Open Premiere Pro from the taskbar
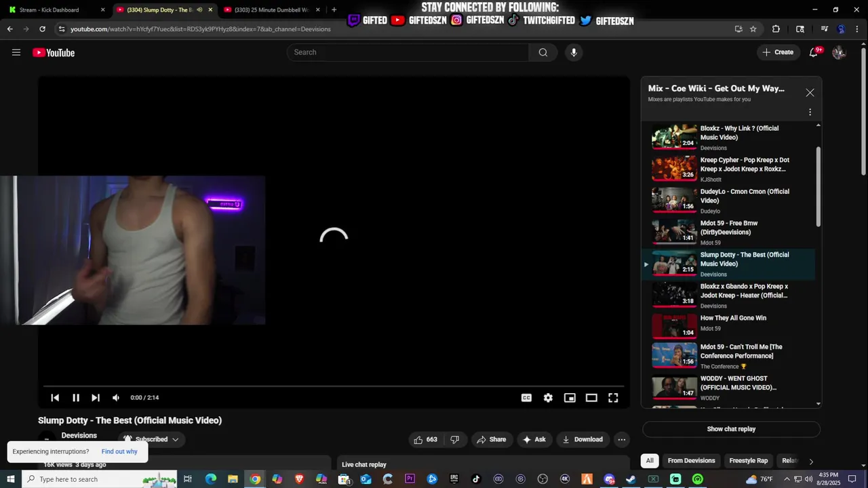 (x=410, y=479)
